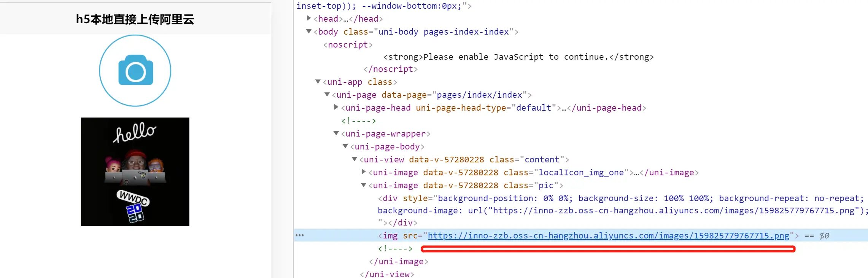Image resolution: width=868 pixels, height=278 pixels.
Task: Select the background-image url line
Action: tap(623, 211)
